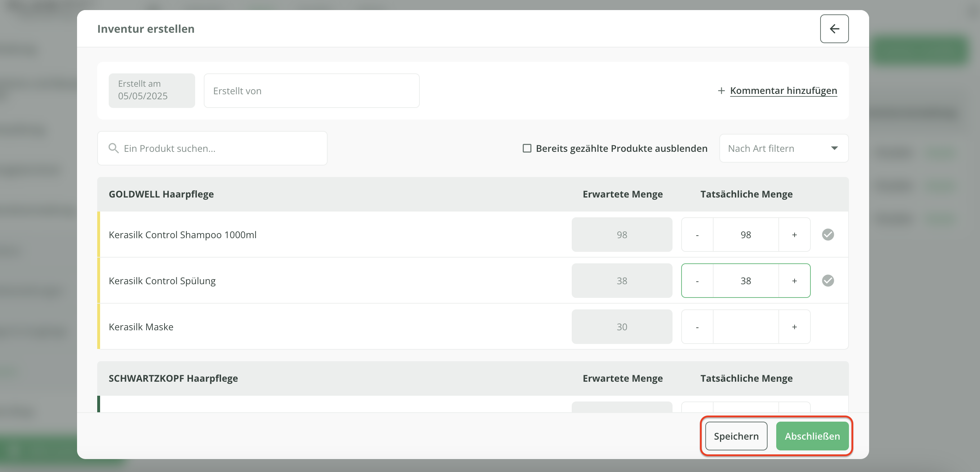Click the back arrow button
The height and width of the screenshot is (472, 980).
point(834,29)
